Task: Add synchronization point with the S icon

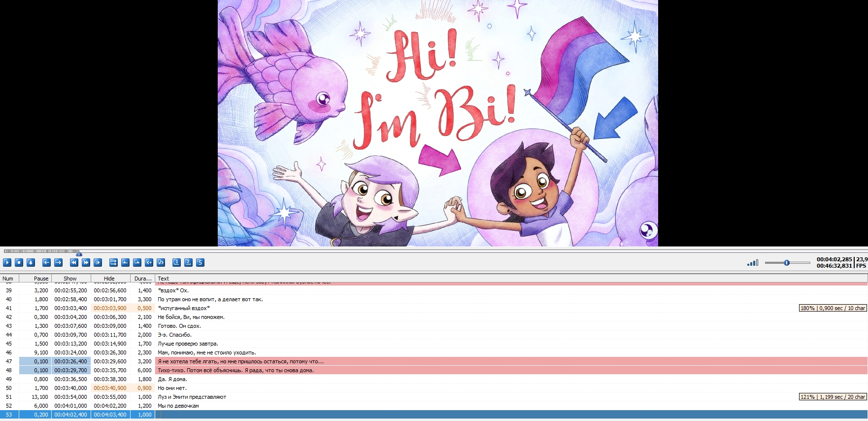Action: click(x=200, y=263)
